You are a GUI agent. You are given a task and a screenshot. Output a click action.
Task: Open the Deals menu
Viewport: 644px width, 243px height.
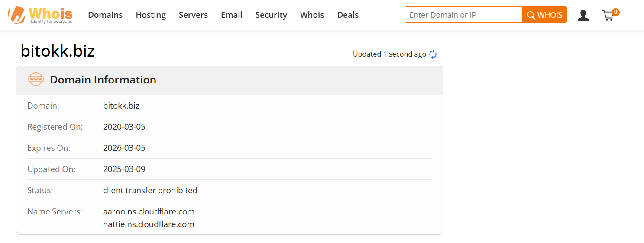pyautogui.click(x=348, y=15)
